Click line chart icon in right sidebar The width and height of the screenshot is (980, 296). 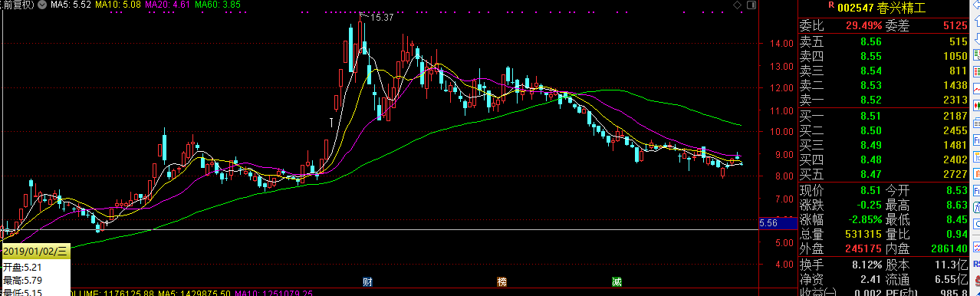tap(976, 90)
